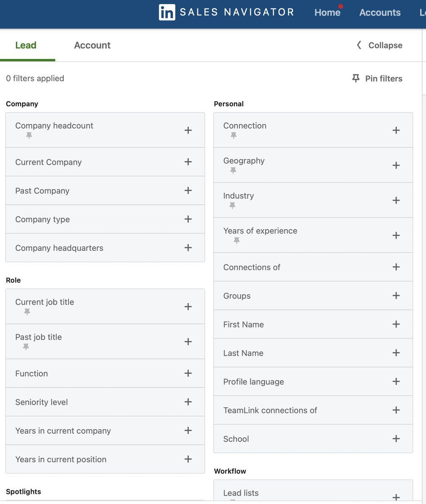Expand Seniority level with plus icon
The image size is (426, 504).
tap(188, 402)
